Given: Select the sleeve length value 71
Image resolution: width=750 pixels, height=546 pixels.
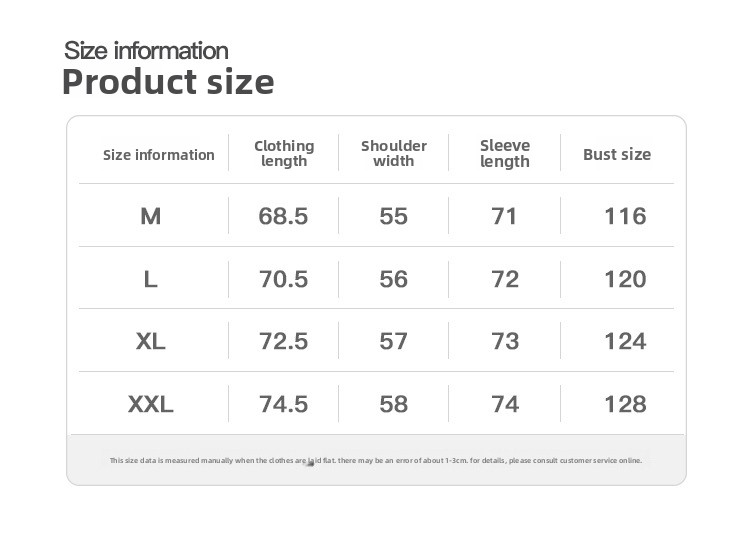Looking at the screenshot, I should click(505, 216).
